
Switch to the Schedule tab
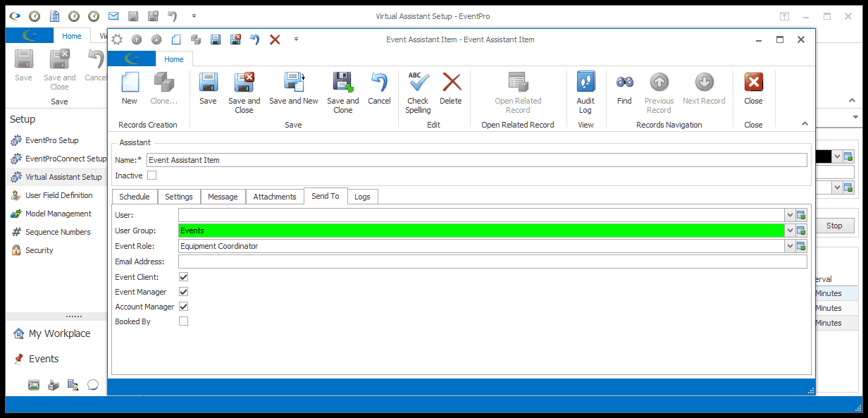134,197
